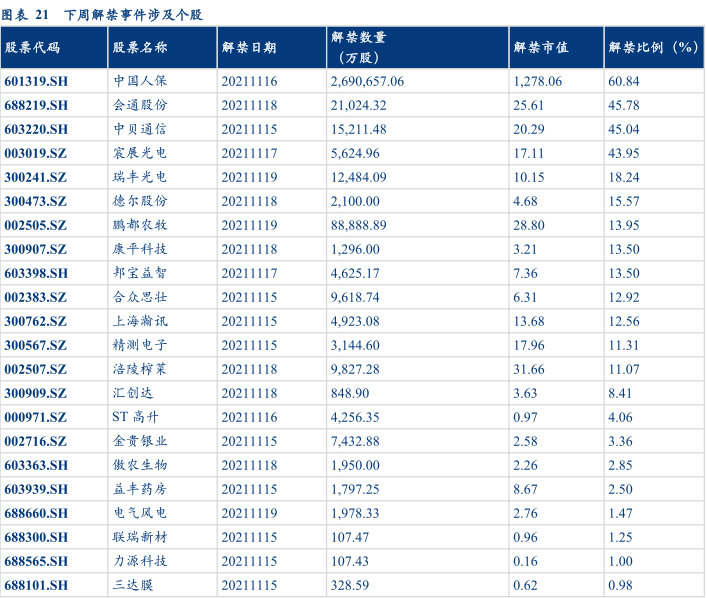Click the ratio 15.57

tap(624, 201)
